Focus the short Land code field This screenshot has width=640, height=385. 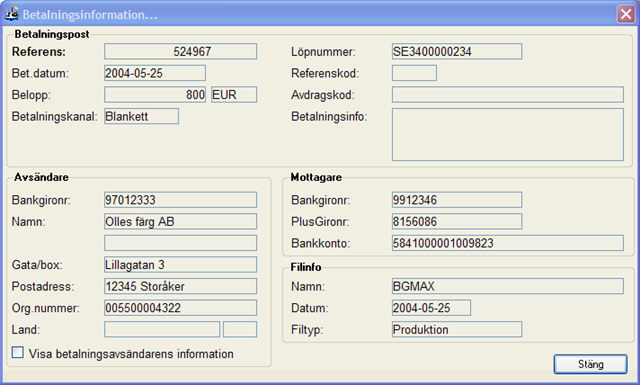pyautogui.click(x=240, y=329)
